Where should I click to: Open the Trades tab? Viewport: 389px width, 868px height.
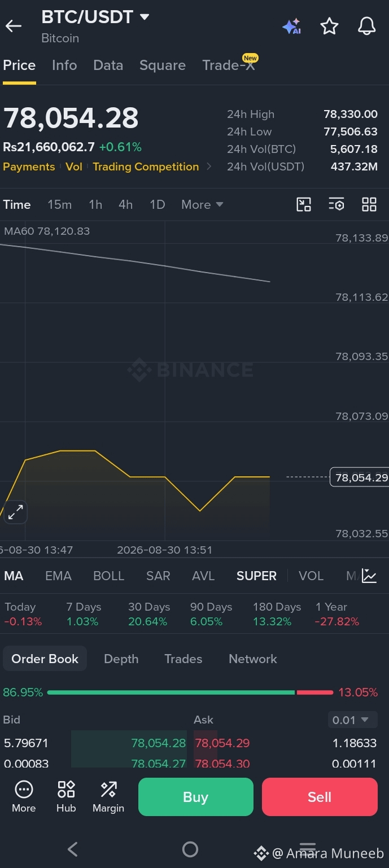[183, 659]
